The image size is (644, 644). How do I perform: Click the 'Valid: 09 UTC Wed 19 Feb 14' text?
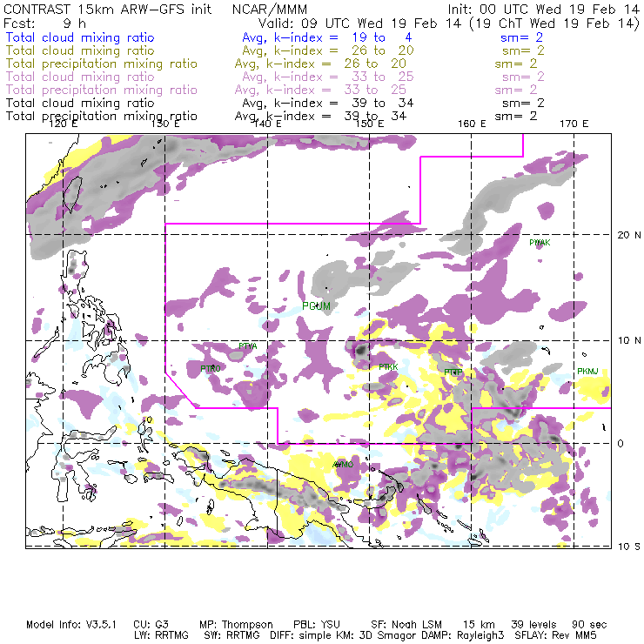tap(359, 23)
